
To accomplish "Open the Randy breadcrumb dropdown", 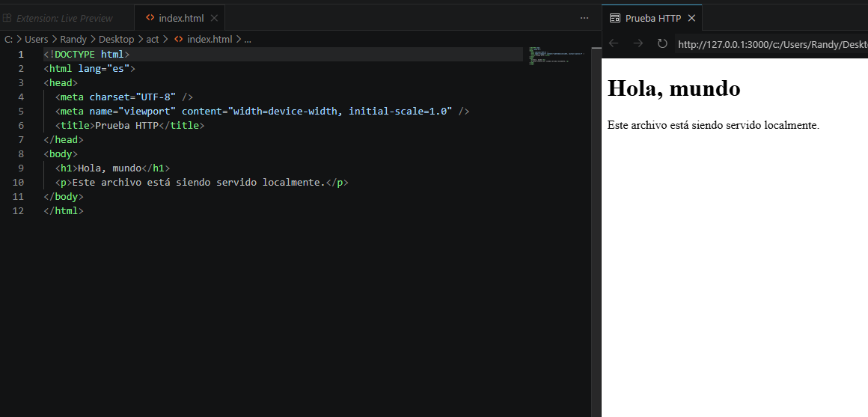I will point(73,39).
